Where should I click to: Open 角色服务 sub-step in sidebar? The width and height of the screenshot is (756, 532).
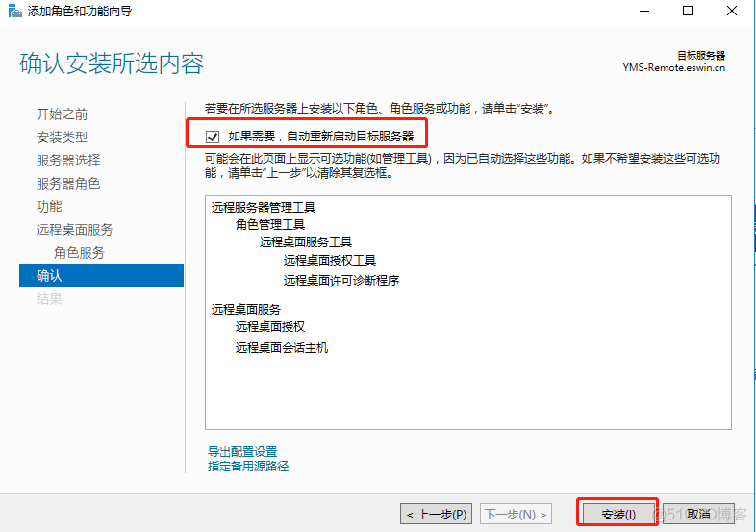pos(80,253)
